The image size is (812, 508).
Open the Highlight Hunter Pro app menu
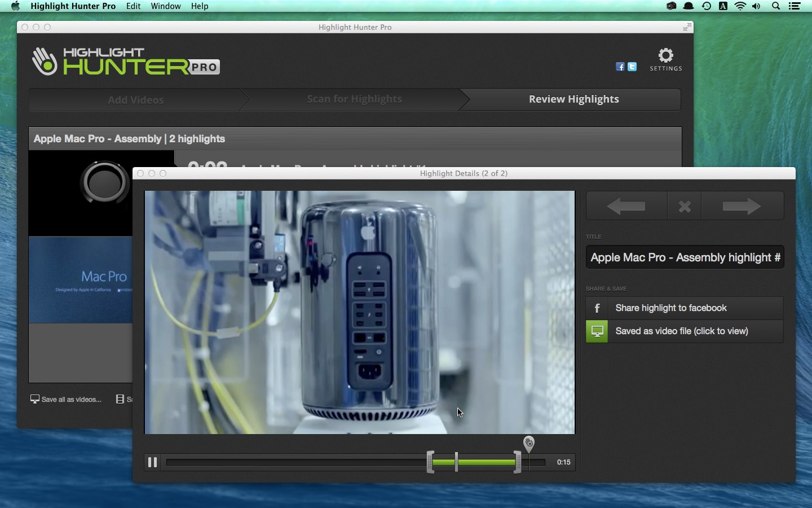pyautogui.click(x=73, y=6)
